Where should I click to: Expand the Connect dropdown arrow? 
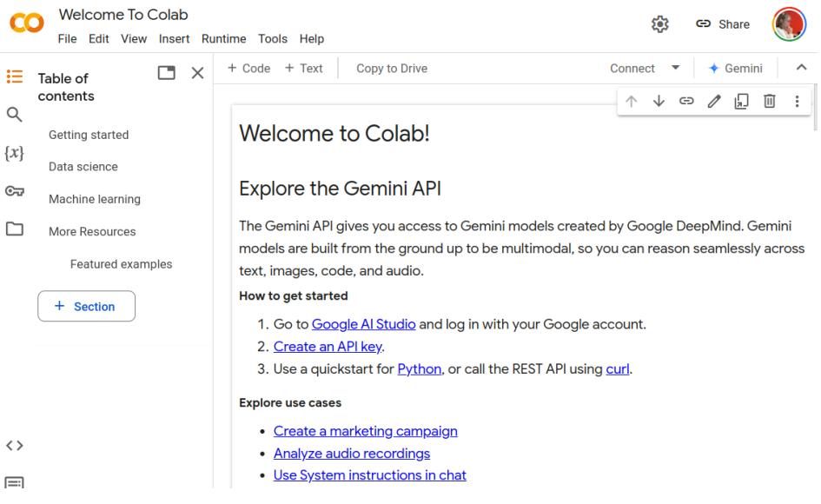coord(675,69)
